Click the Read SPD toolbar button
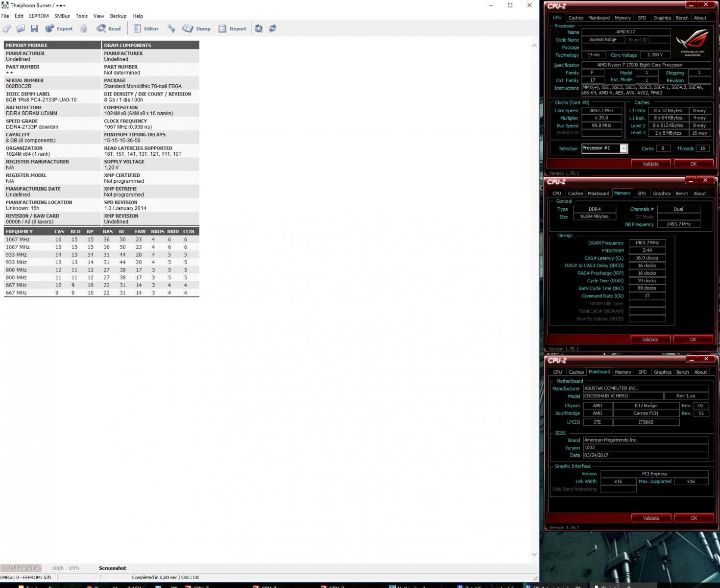This screenshot has width=720, height=588. pyautogui.click(x=109, y=29)
